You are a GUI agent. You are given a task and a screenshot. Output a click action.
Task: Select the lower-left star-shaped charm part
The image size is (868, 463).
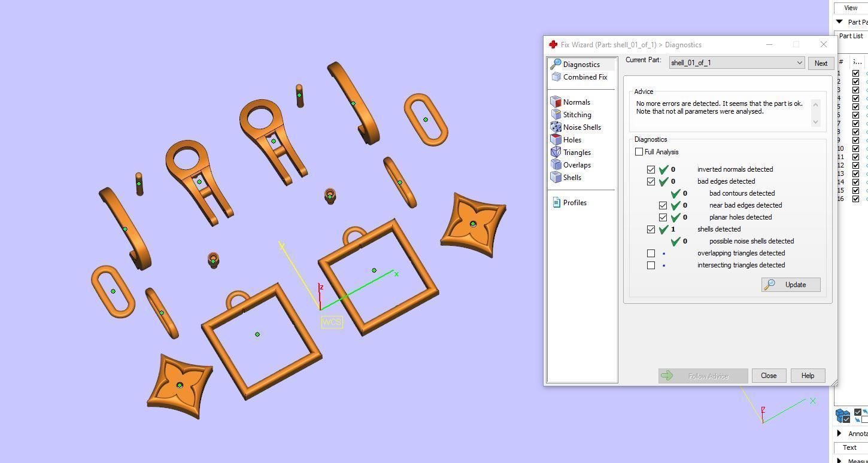(179, 385)
